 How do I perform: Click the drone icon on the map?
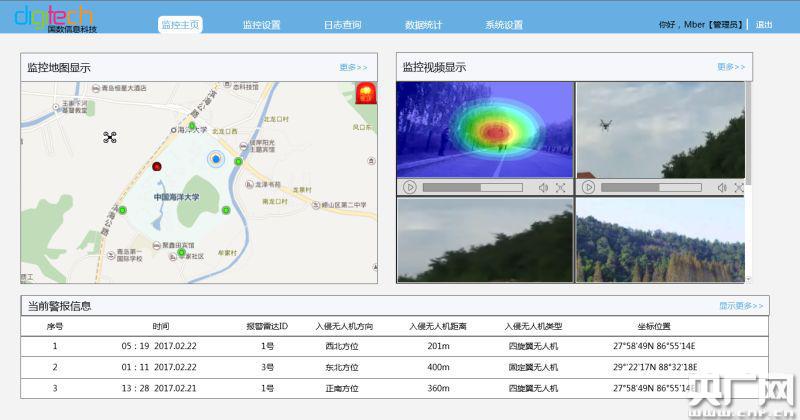click(x=110, y=137)
